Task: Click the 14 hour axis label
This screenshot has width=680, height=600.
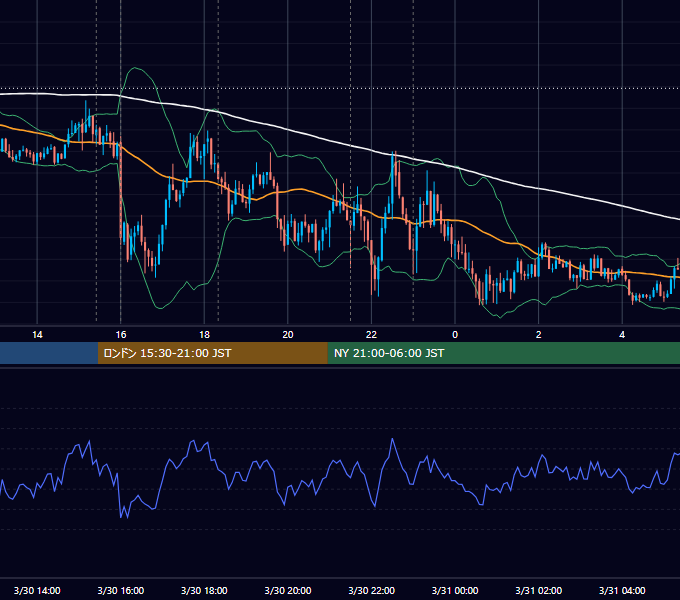Action: pos(37,335)
